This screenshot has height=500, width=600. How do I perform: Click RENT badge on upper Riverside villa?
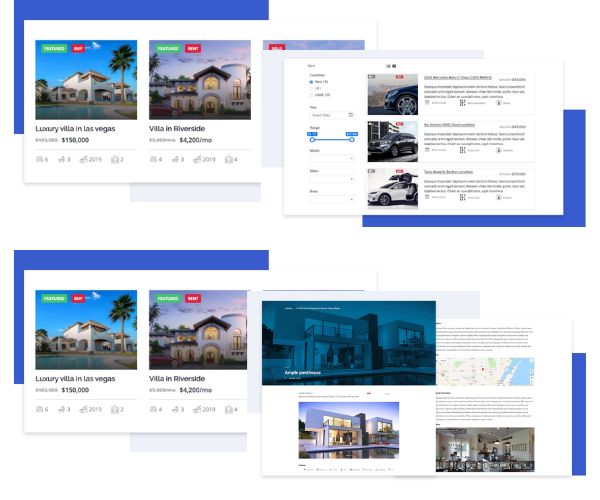tap(193, 48)
